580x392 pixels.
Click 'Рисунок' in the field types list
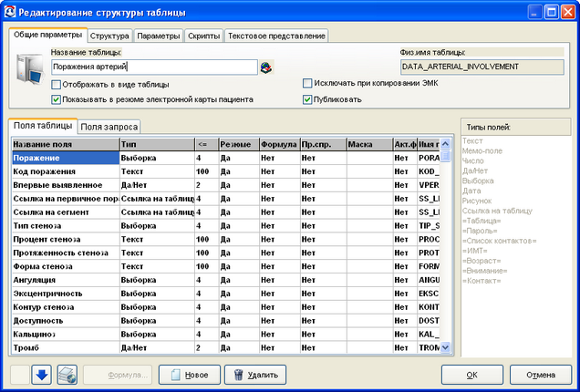coord(477,201)
